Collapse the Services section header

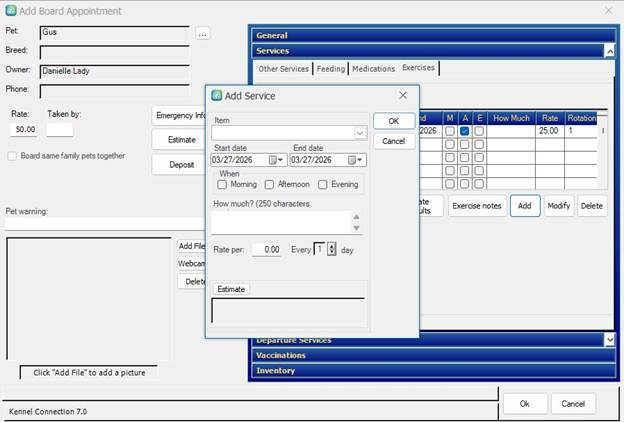[x=609, y=50]
